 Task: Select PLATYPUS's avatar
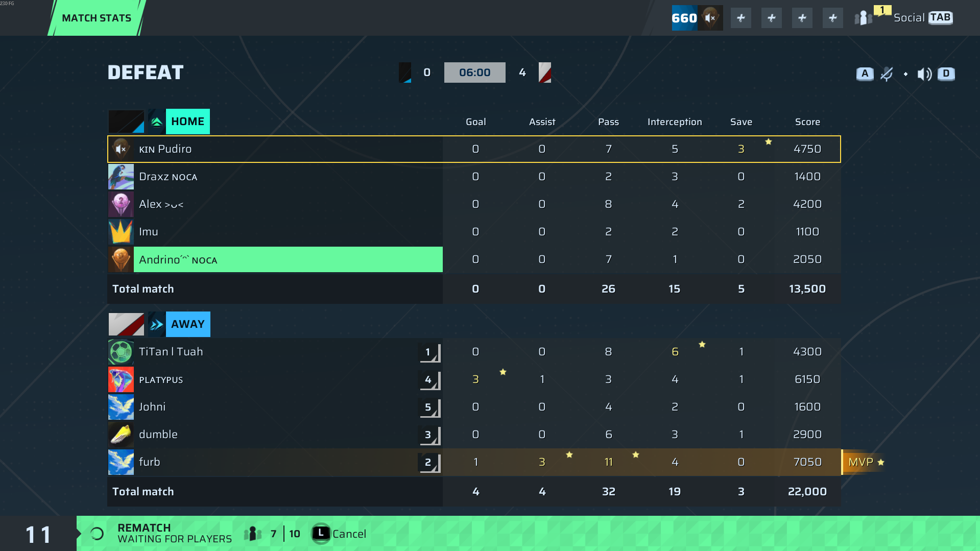pos(121,379)
